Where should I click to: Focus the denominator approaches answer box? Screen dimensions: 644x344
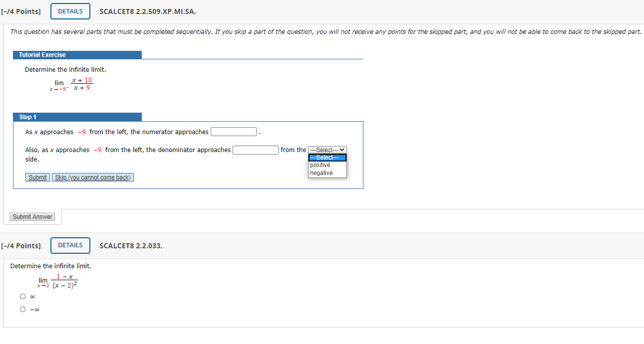coord(256,150)
